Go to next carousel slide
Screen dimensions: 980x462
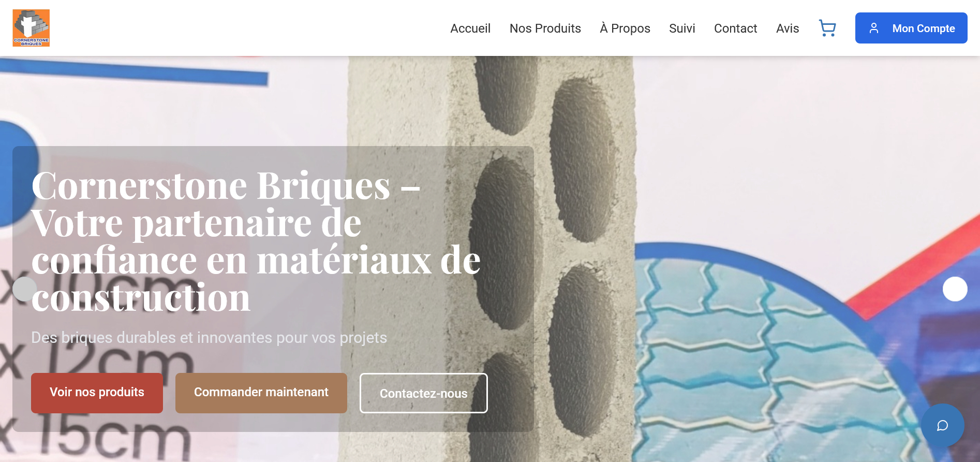[955, 289]
